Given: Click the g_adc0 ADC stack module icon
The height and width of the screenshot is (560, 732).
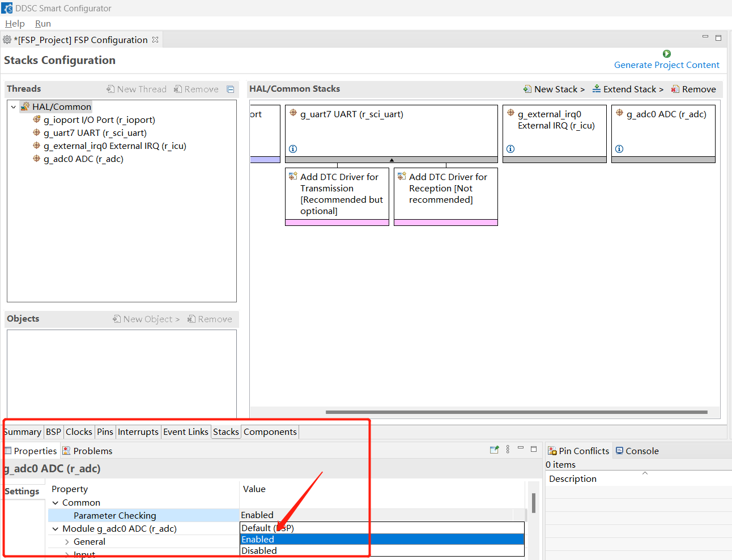Looking at the screenshot, I should click(619, 113).
